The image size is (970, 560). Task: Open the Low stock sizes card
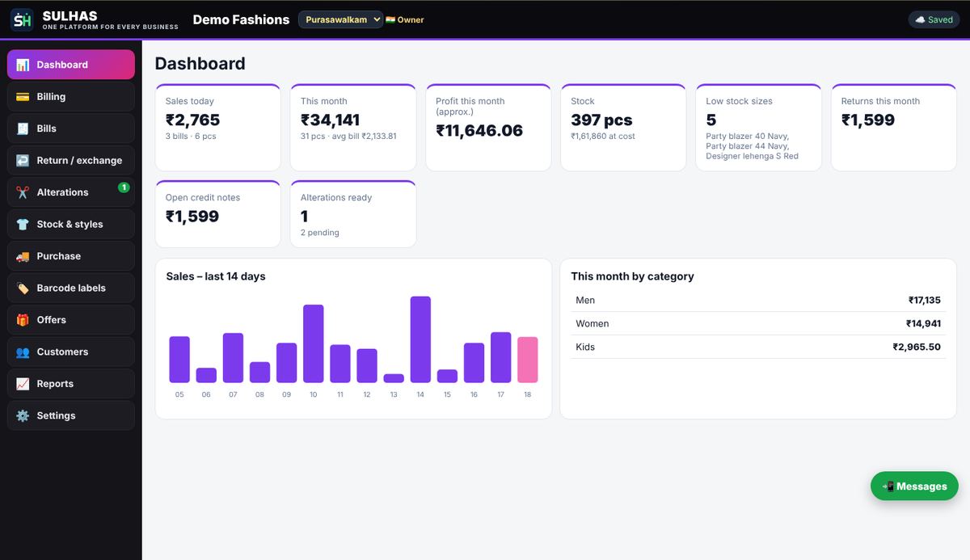point(759,128)
